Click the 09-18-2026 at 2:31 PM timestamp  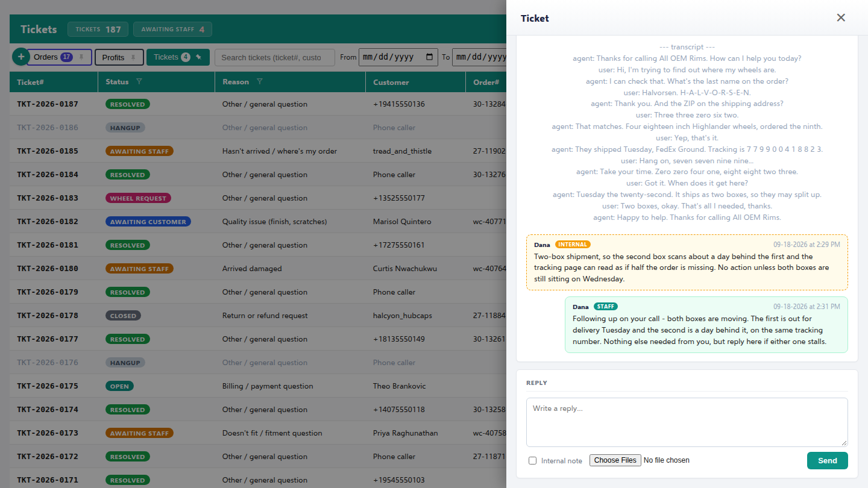pos(807,307)
